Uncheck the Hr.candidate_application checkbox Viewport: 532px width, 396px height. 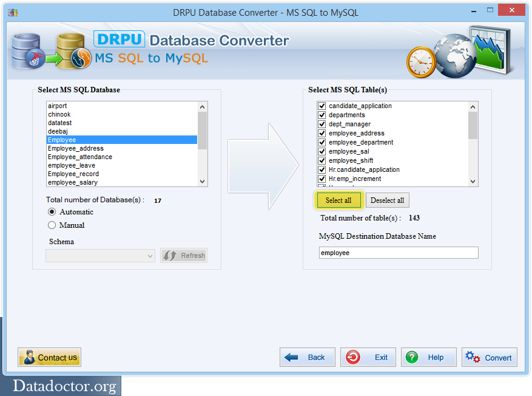322,169
